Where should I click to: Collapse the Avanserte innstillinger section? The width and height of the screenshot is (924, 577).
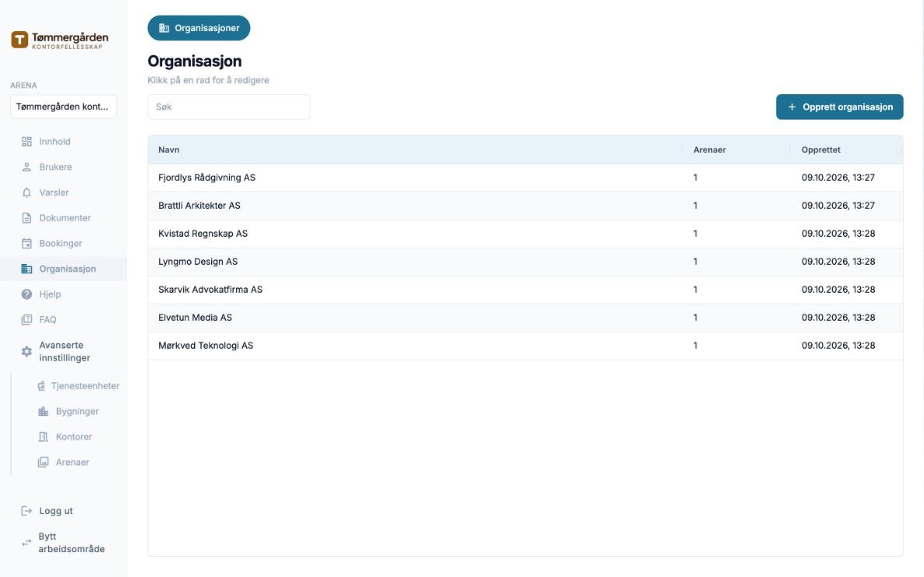coord(64,351)
